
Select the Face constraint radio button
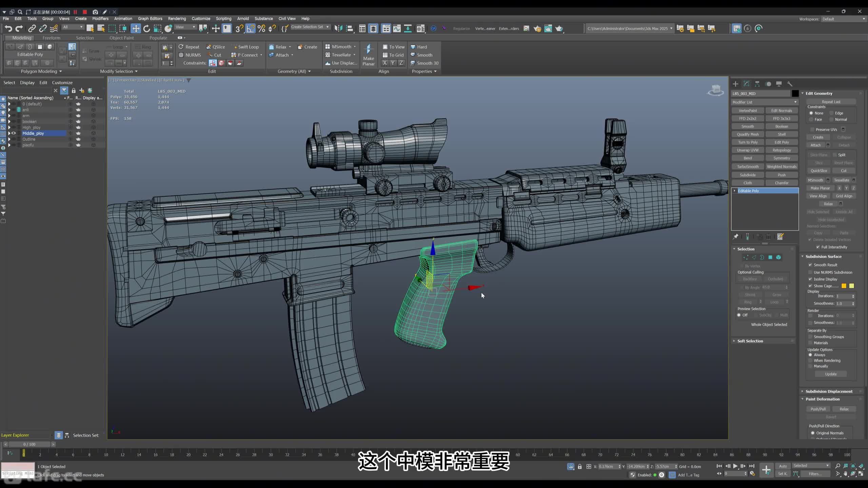pyautogui.click(x=811, y=120)
